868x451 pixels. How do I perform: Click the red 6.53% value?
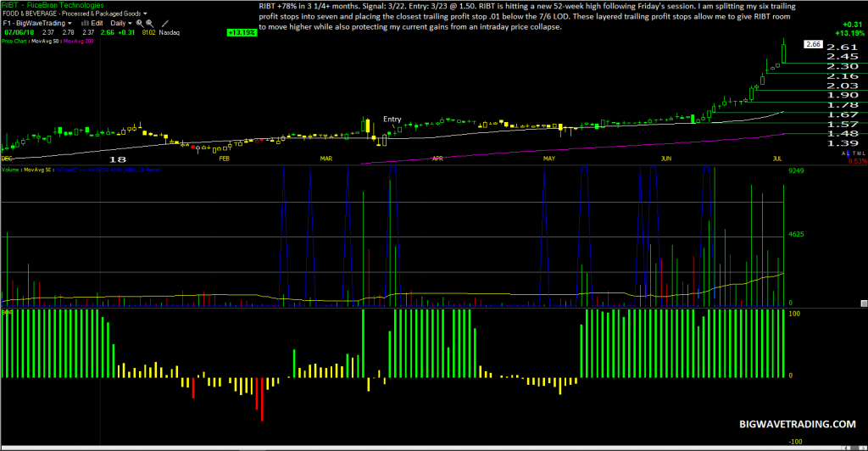[x=858, y=161]
